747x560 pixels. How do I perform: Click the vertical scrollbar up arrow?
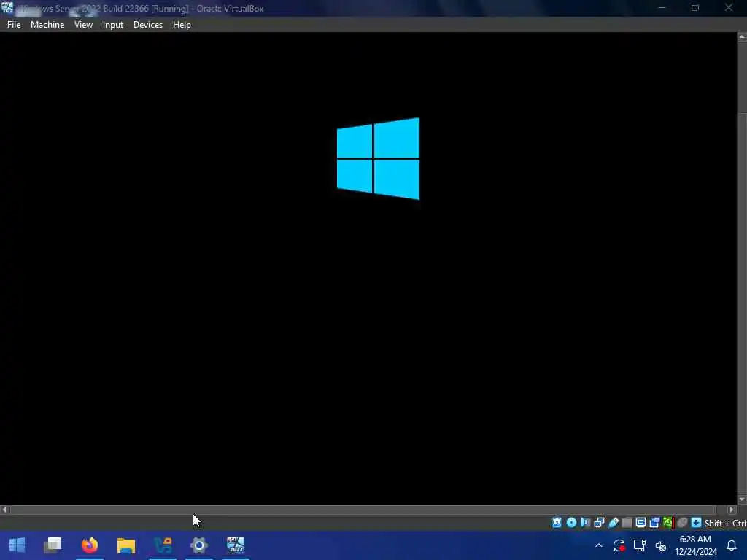(742, 37)
